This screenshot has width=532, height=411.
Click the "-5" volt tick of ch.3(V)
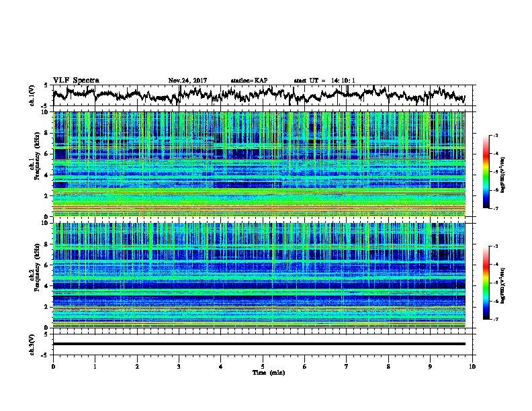tap(45, 355)
